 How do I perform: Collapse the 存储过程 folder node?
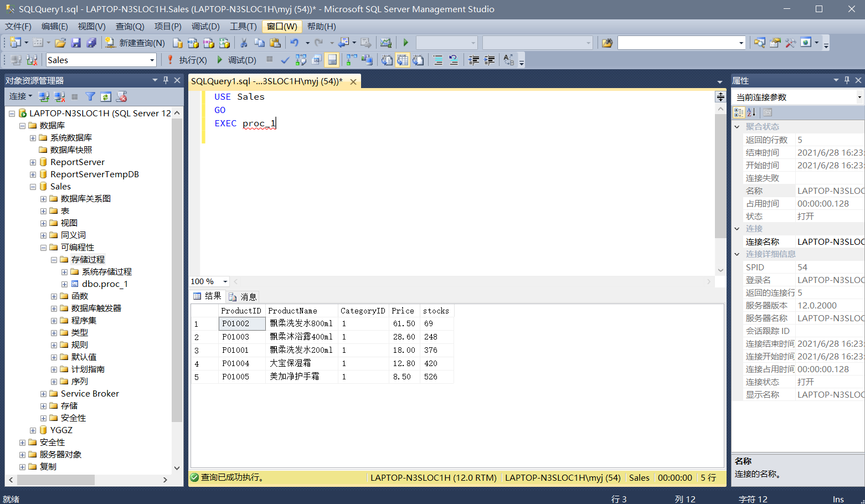click(54, 260)
